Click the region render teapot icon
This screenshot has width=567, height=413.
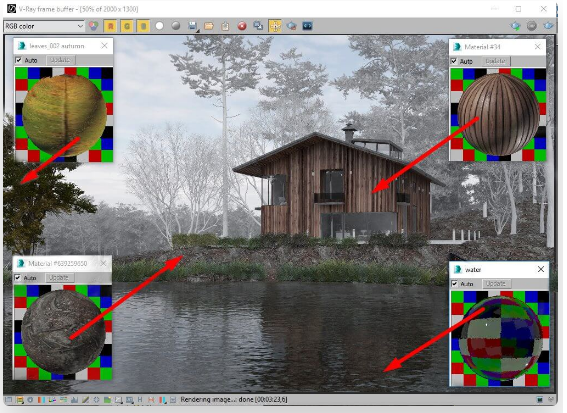tap(291, 26)
